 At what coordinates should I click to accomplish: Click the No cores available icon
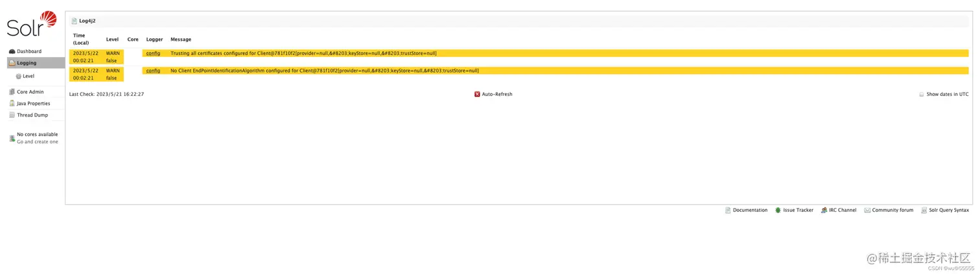point(12,138)
